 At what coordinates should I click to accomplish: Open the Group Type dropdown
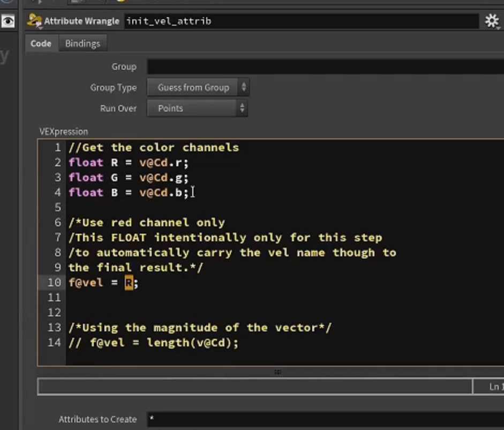[x=198, y=87]
